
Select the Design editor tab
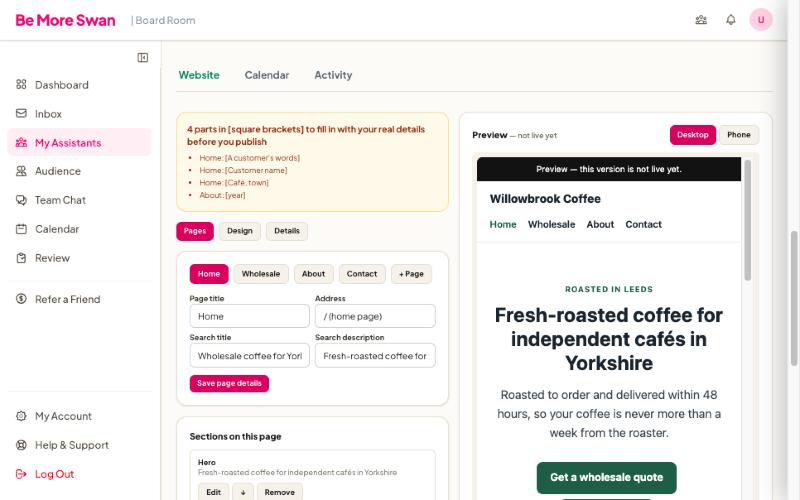click(x=240, y=231)
